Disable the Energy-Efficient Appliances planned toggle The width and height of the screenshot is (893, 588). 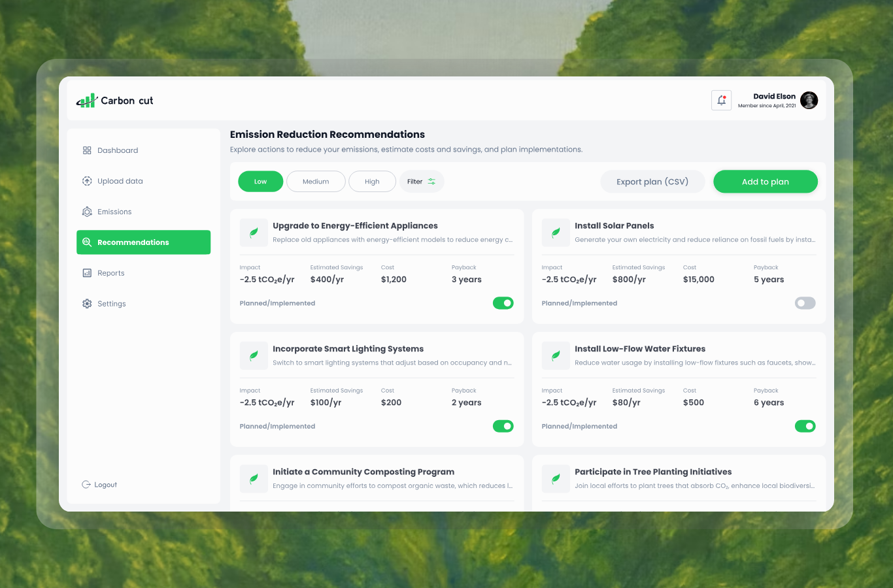pos(503,303)
